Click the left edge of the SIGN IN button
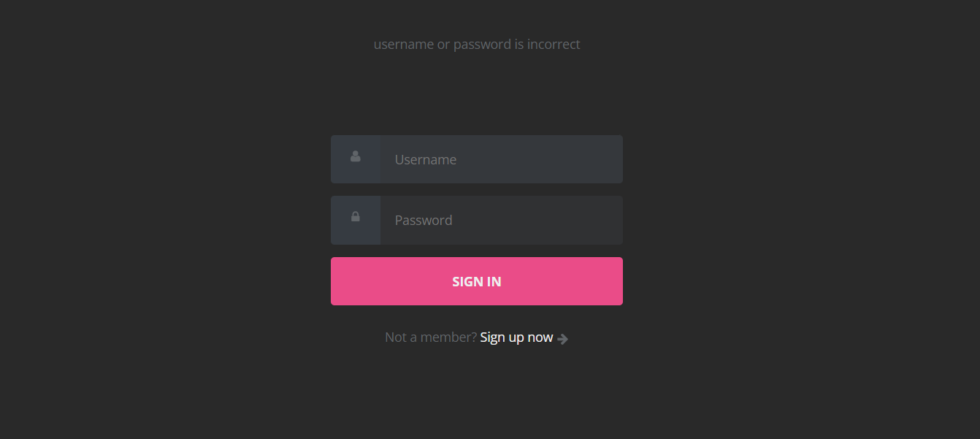980x439 pixels. tap(339, 281)
